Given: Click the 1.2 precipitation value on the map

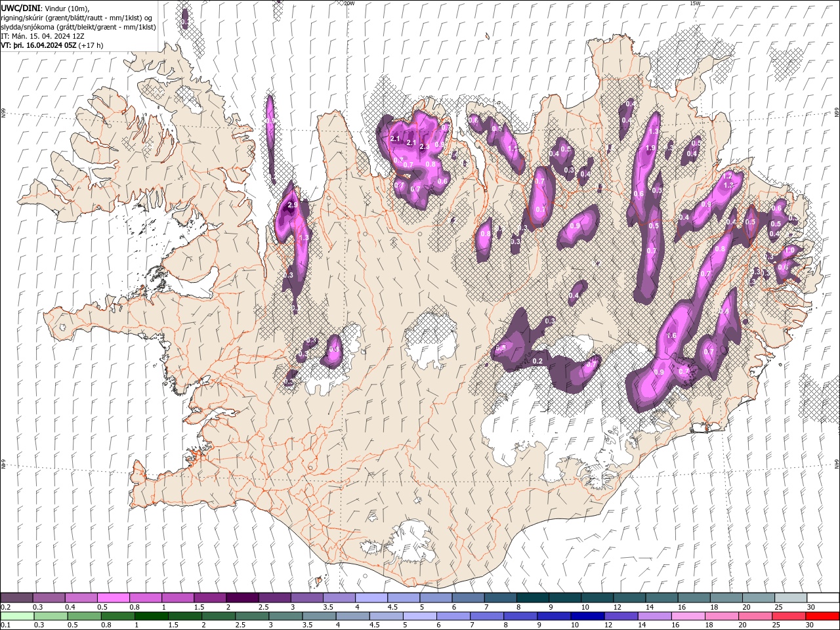Looking at the screenshot, I should (726, 177).
